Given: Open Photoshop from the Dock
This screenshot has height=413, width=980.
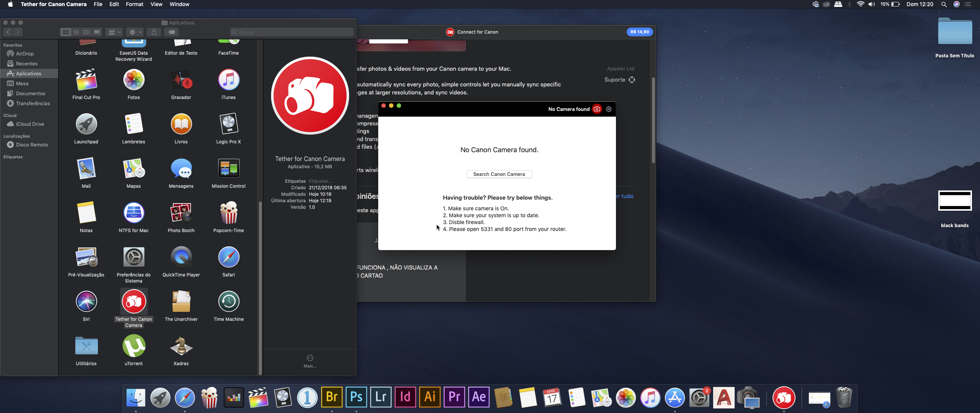Looking at the screenshot, I should (356, 397).
